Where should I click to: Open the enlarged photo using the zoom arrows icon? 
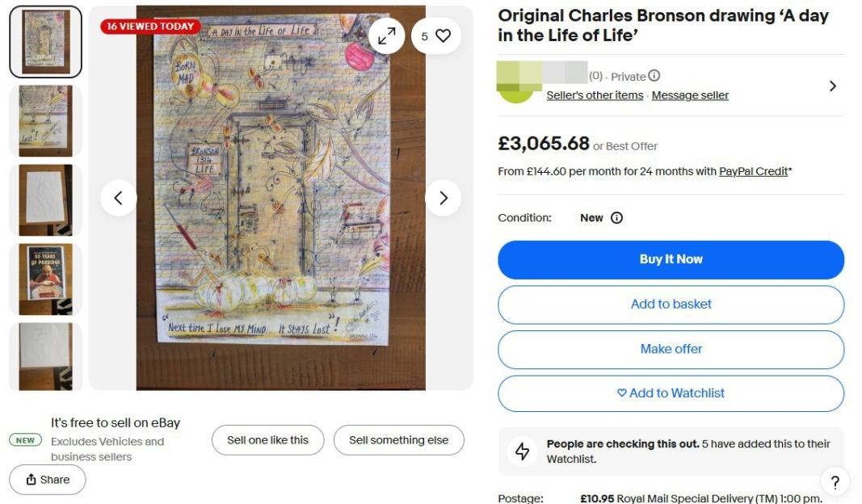387,36
